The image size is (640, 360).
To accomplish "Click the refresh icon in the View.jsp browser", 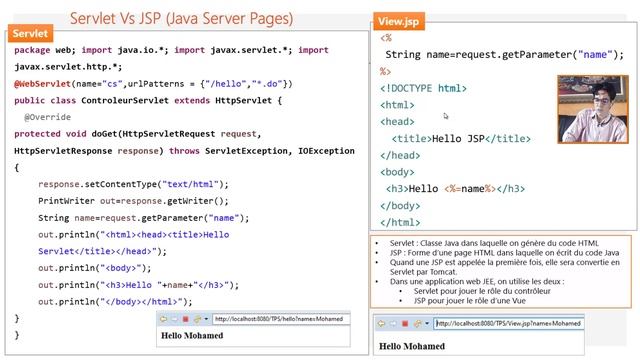I will (417, 324).
